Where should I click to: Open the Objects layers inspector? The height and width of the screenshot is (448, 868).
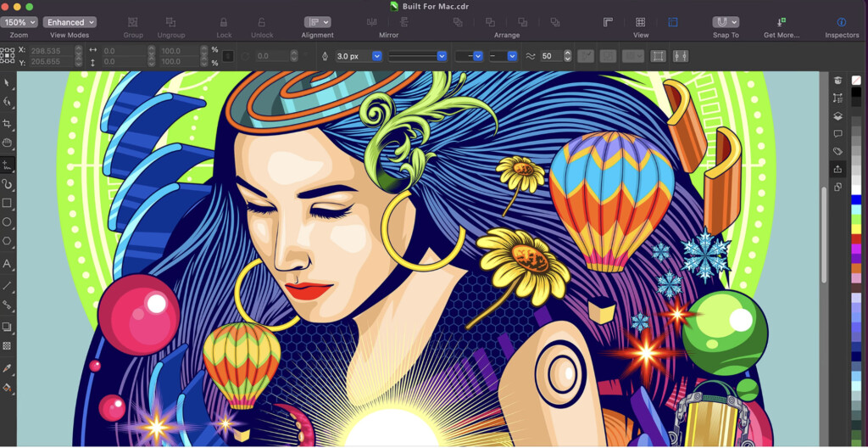pos(837,116)
